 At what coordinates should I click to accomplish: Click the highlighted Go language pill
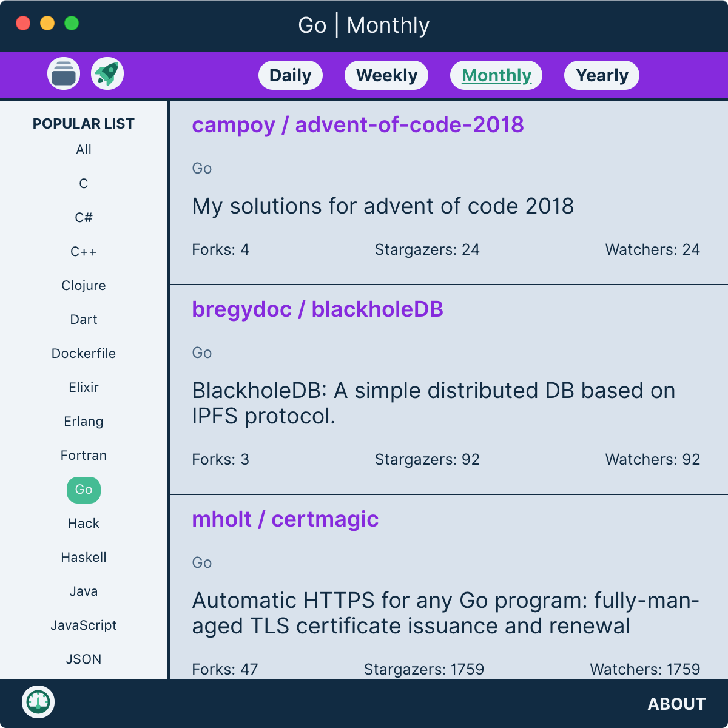pos(84,490)
